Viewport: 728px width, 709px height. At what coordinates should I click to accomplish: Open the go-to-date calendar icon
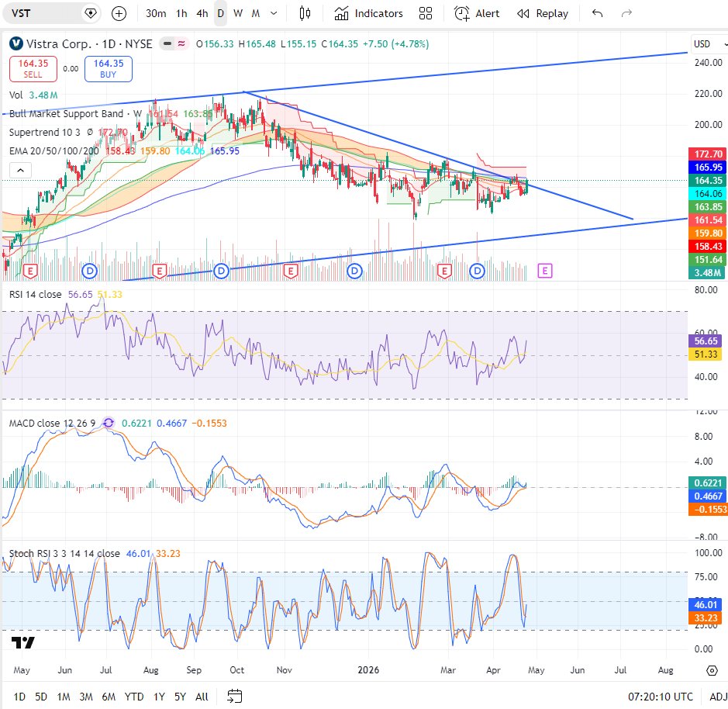[x=234, y=696]
